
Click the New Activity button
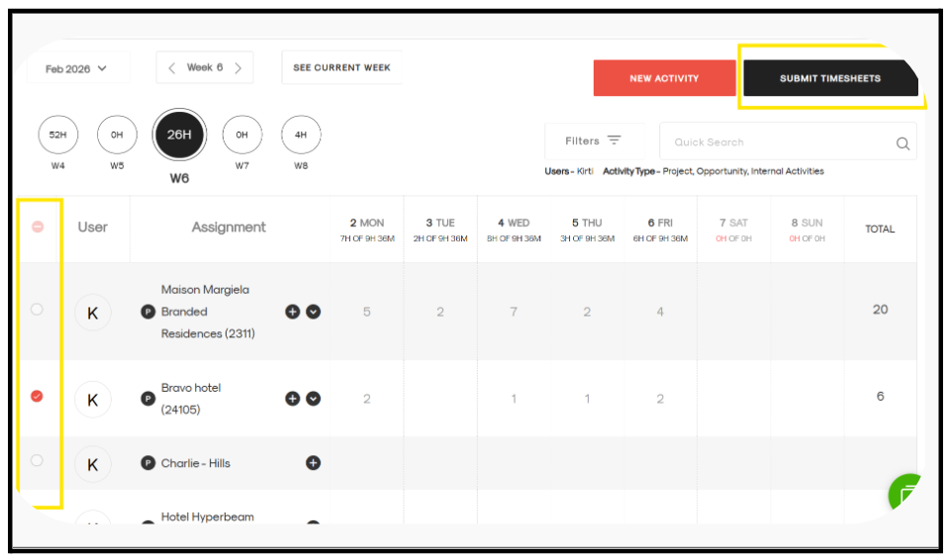coord(664,78)
